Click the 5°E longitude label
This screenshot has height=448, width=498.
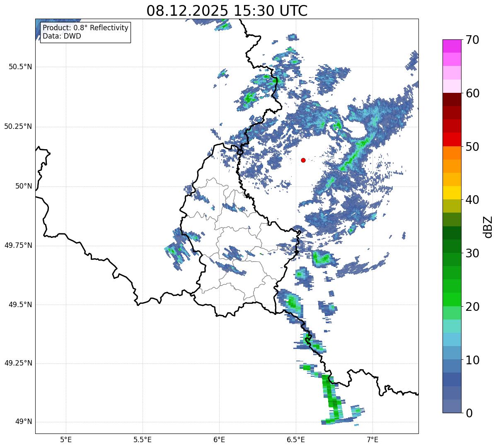66,439
